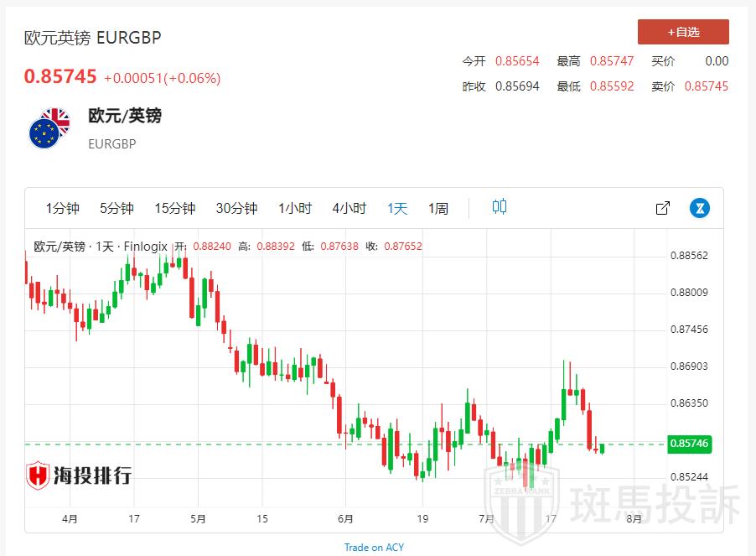The width and height of the screenshot is (756, 556).
Task: Switch to the 1周 weekly view
Action: (x=438, y=208)
